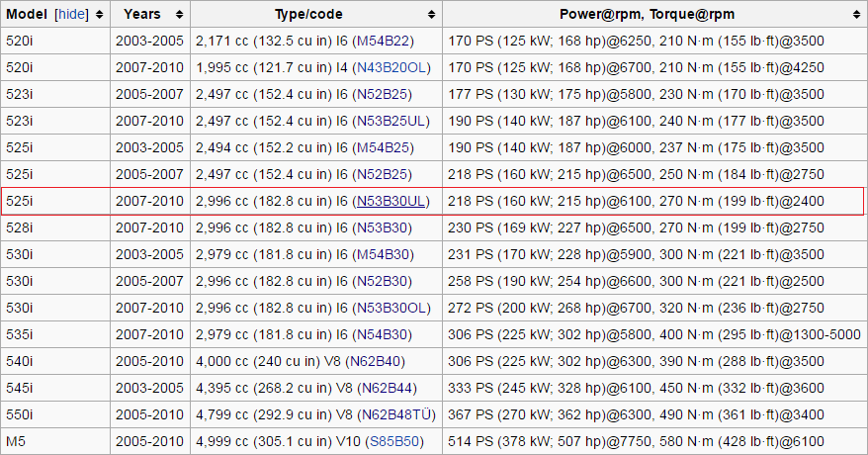Viewport: 868px width, 455px height.
Task: Open N52B25 link in 525i 2005-2007 row
Action: (382, 174)
